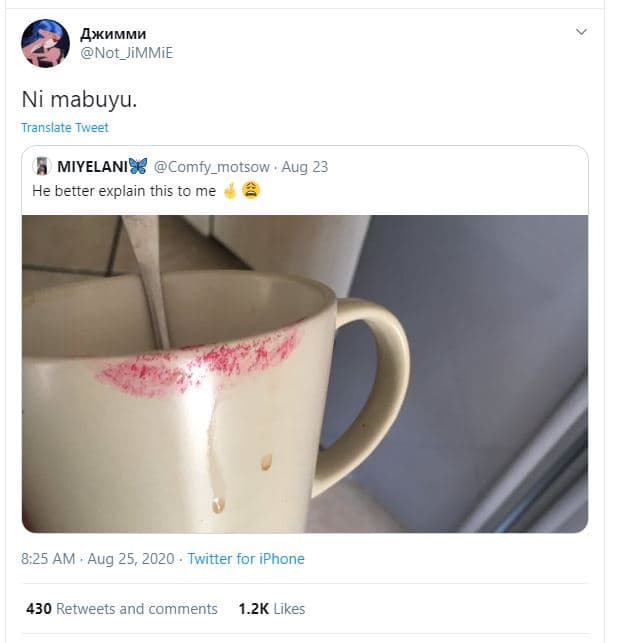
Task: Click MIYELANI's small avatar in quoted tweet
Action: 42,166
